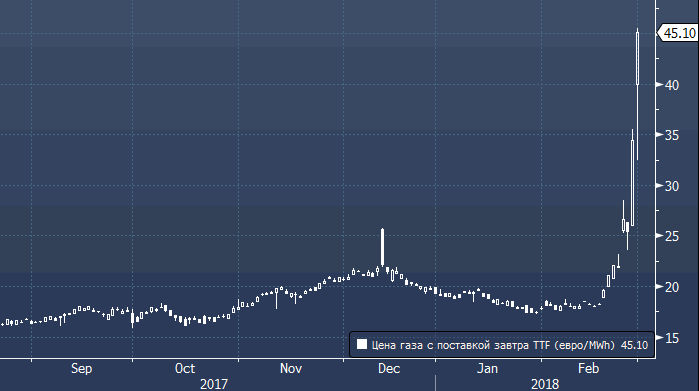
Task: Click the 35 label on price axis
Action: click(672, 135)
